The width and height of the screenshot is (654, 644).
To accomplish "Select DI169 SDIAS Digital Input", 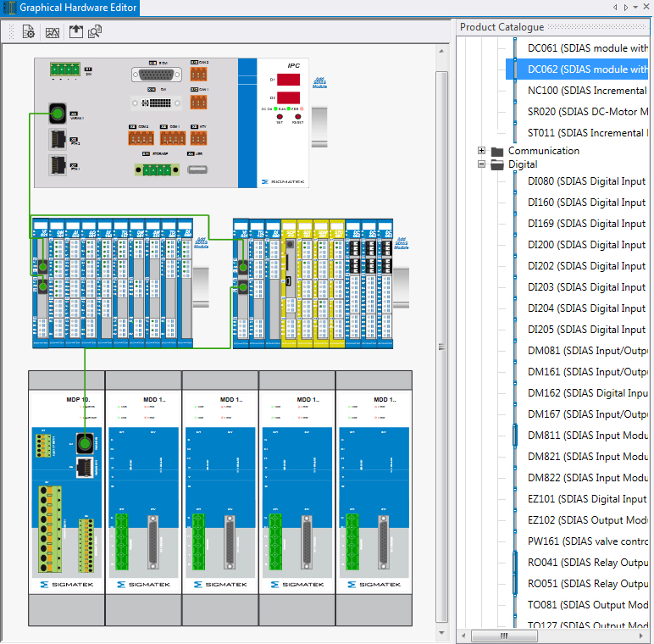I will [x=586, y=224].
